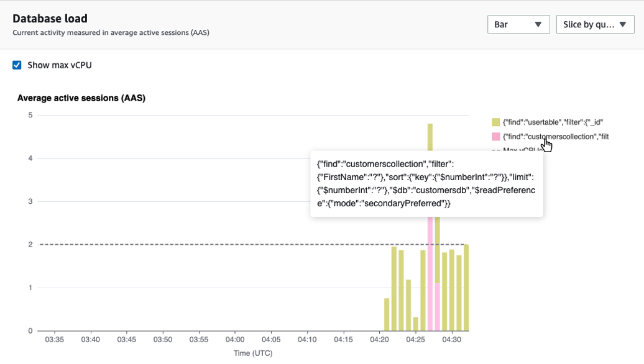Click the dropdown arrow next to Bar
The image size is (644, 364).
(x=538, y=24)
